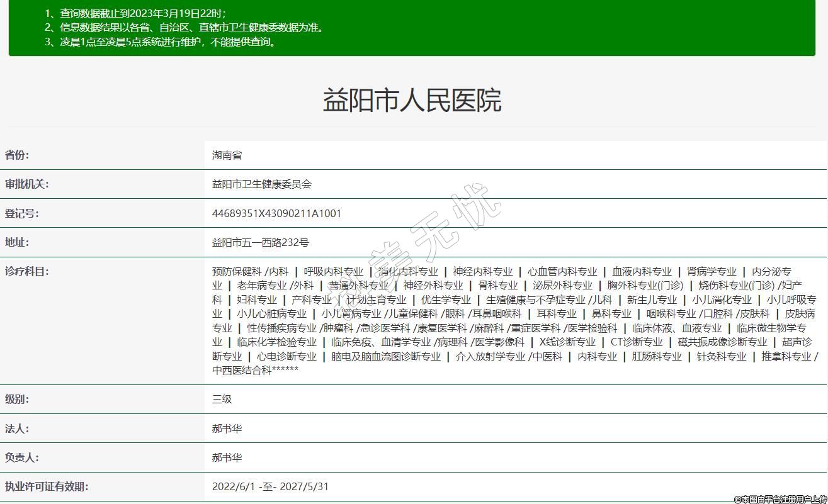Viewport: 828px width, 504px height.
Task: Click 心血管内科专业 in the department list
Action: click(562, 271)
